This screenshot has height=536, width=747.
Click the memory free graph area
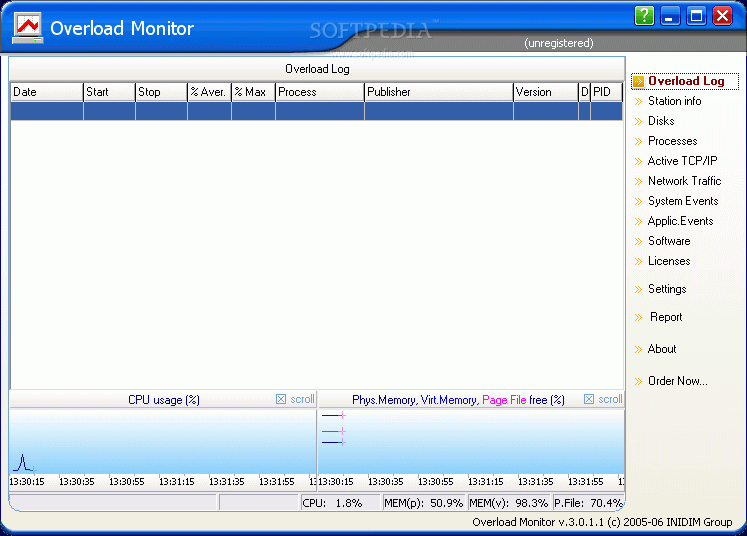coord(471,442)
